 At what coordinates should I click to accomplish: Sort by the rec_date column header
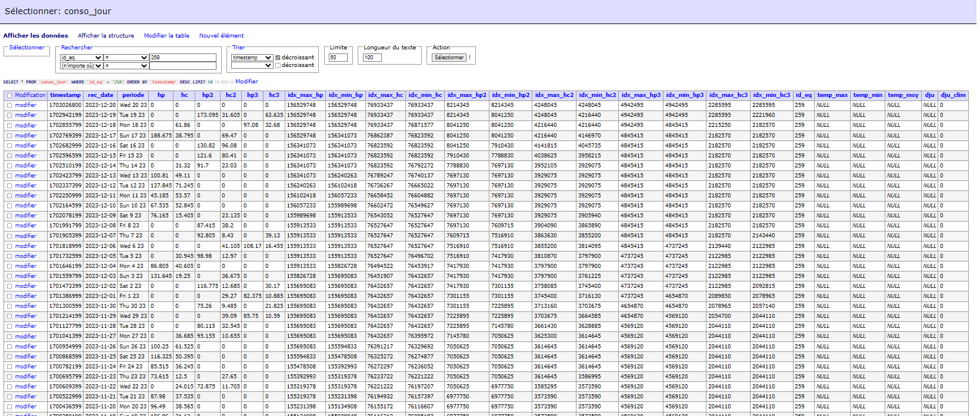(x=101, y=95)
